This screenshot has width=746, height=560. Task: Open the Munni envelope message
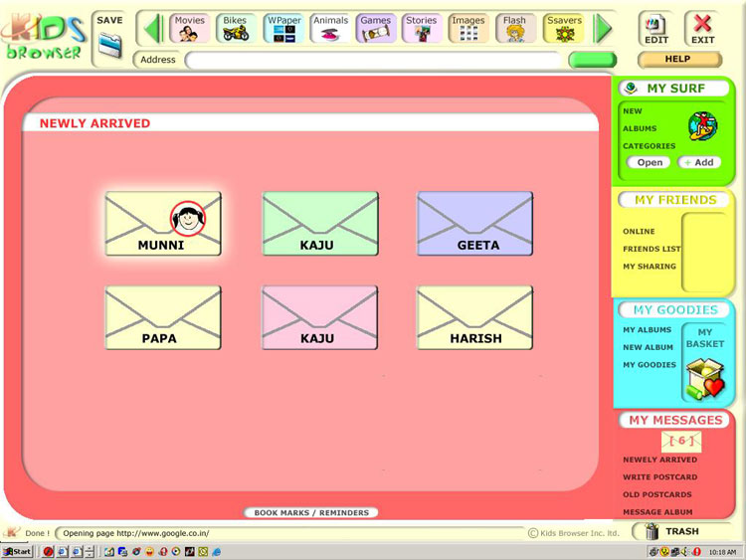point(163,224)
